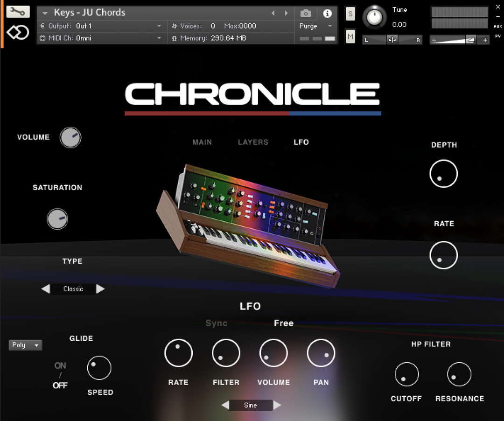Select the next preset arrow in header
This screenshot has width=504, height=421.
click(286, 13)
